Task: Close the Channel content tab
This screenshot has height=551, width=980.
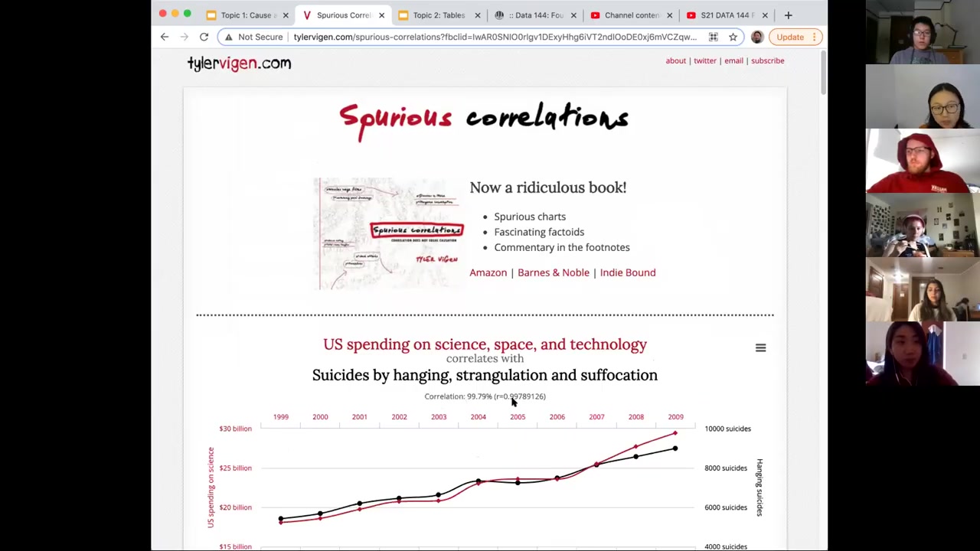Action: [x=669, y=15]
